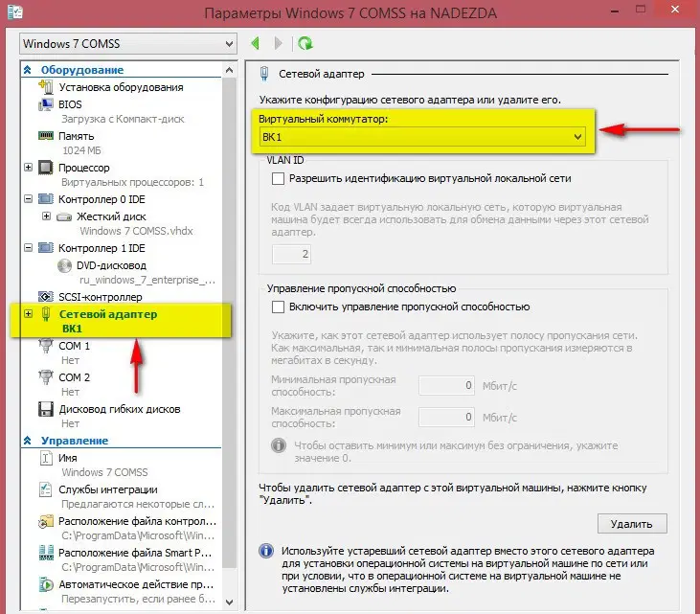Image resolution: width=700 pixels, height=614 pixels.
Task: Select BIOS in the hardware tree
Action: pyautogui.click(x=70, y=104)
